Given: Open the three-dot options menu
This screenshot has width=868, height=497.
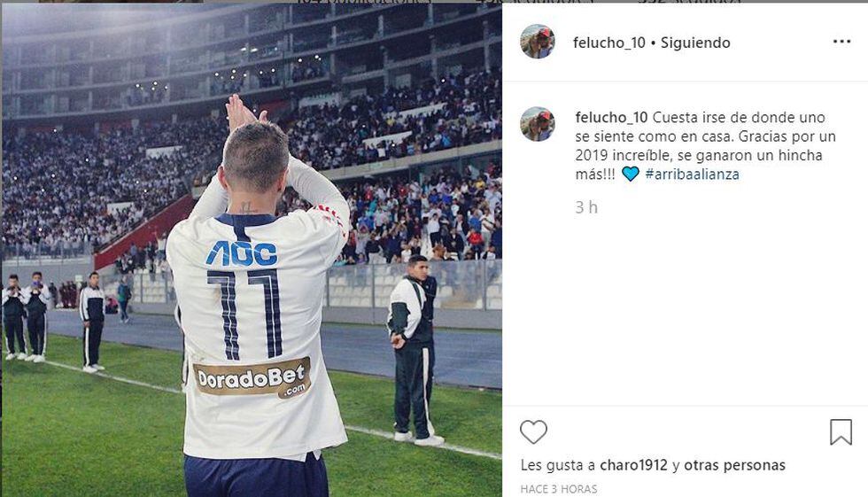Looking at the screenshot, I should 841,42.
